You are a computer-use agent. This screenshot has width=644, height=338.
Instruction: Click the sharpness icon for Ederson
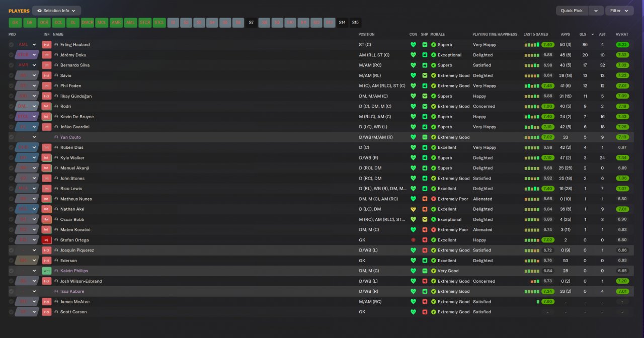[425, 261]
